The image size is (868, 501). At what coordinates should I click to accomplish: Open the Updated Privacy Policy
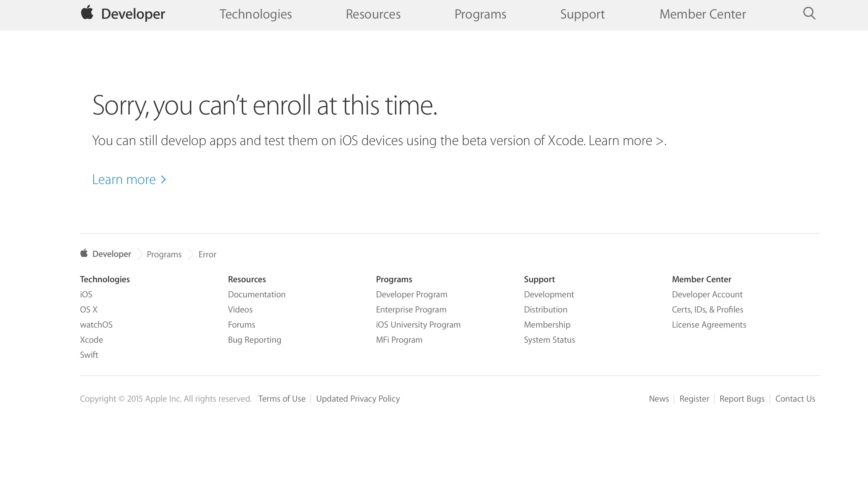[x=358, y=399]
